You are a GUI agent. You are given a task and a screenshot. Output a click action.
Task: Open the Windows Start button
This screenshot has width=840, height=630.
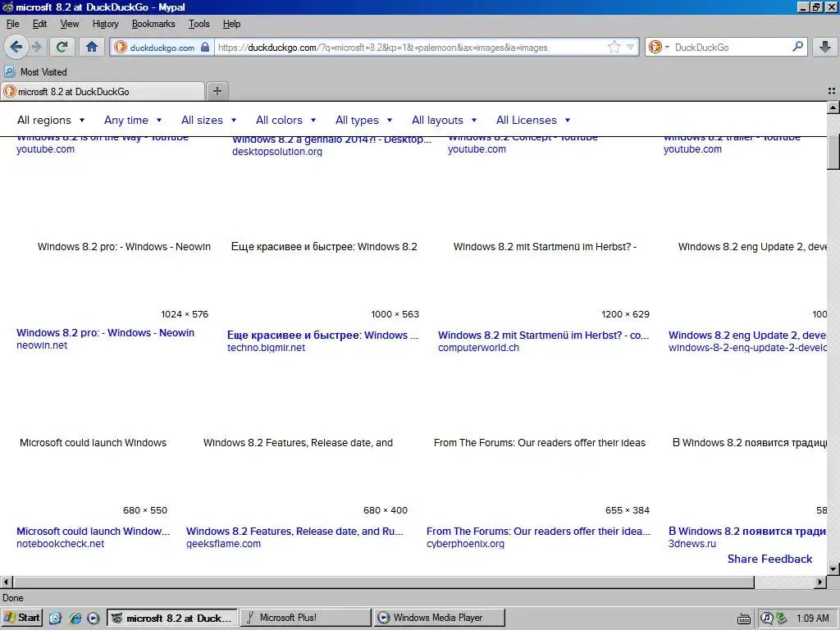pyautogui.click(x=21, y=618)
